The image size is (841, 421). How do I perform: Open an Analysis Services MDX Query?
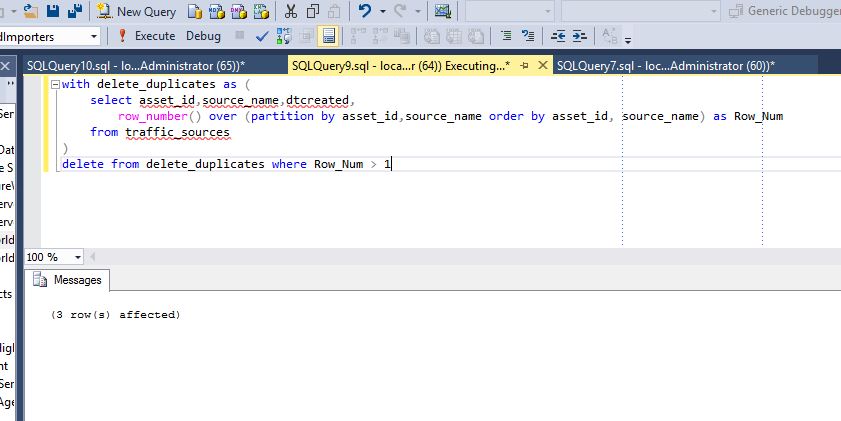pyautogui.click(x=217, y=11)
